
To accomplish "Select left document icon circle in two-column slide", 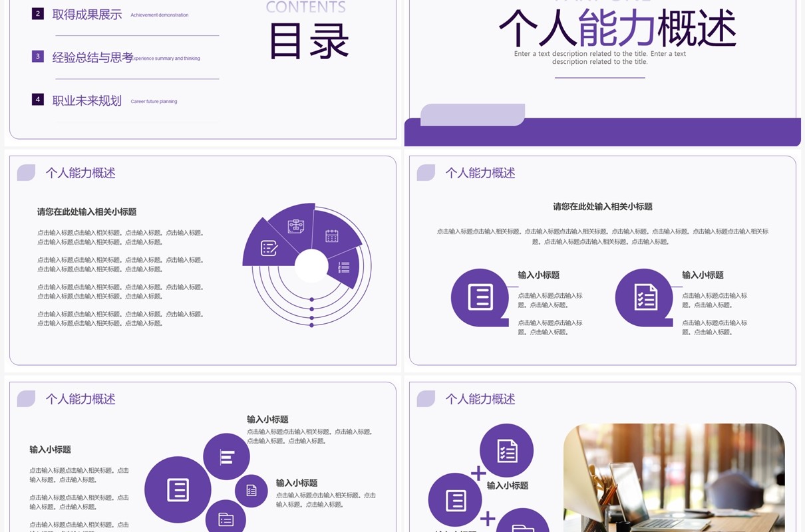I will click(480, 297).
